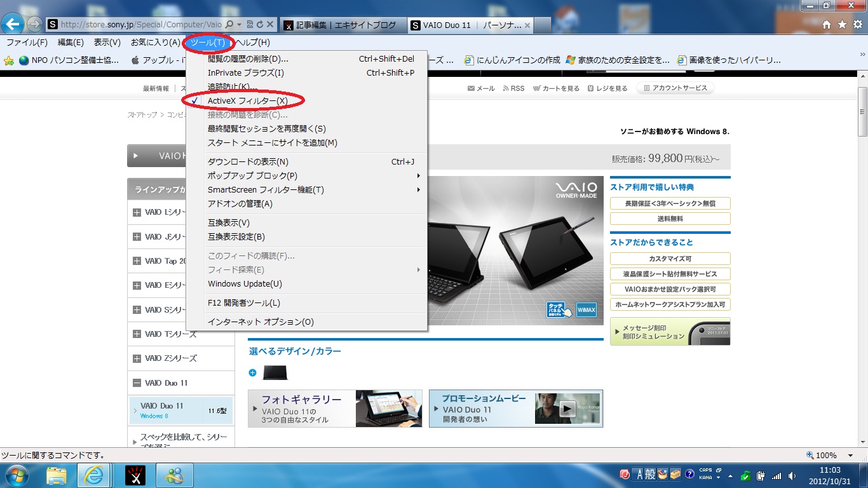Select F12 開発者ツール(L) menu item
The height and width of the screenshot is (488, 868).
coord(307,302)
